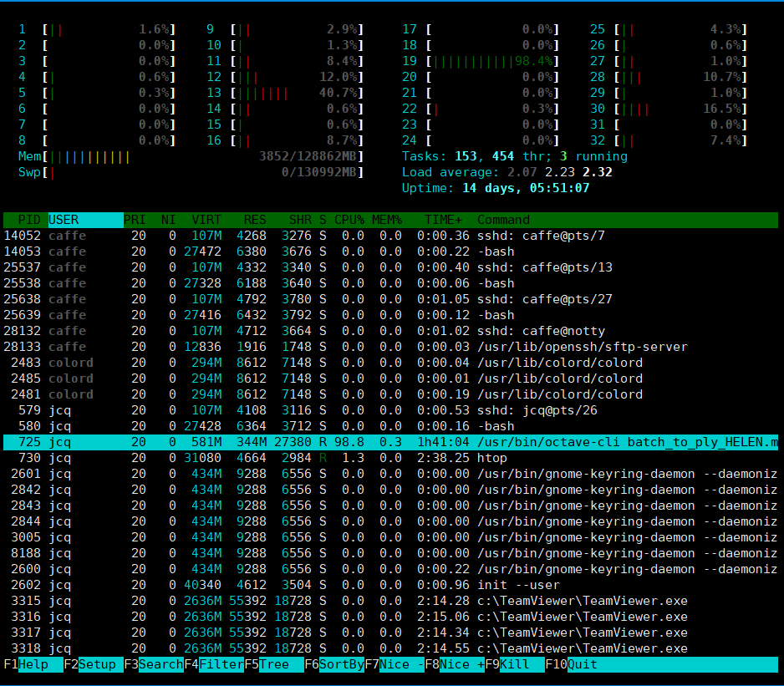This screenshot has width=784, height=686.
Task: Click the CPU 12 usage bar at 12.0%
Action: click(x=298, y=77)
